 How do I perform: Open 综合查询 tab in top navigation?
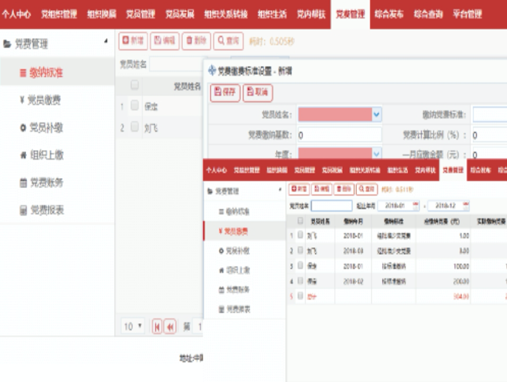[x=428, y=14]
